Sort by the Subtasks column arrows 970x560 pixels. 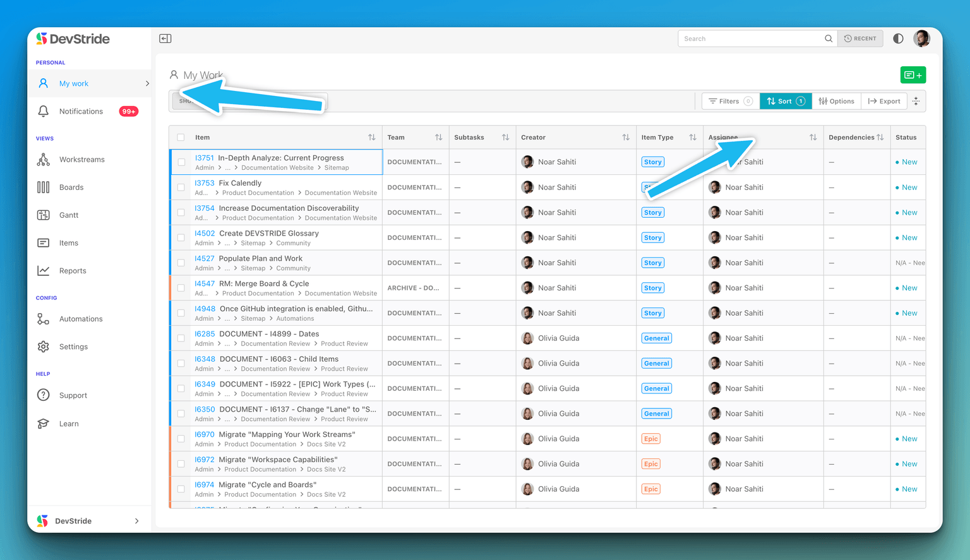tap(505, 137)
